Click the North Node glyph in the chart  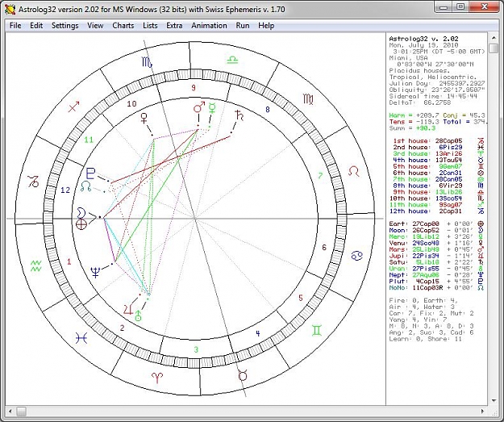[85, 186]
